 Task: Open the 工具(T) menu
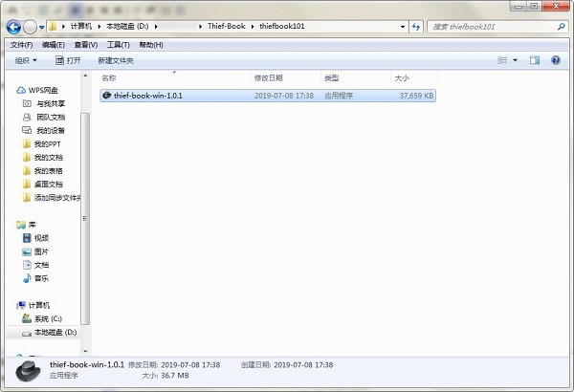pyautogui.click(x=119, y=44)
